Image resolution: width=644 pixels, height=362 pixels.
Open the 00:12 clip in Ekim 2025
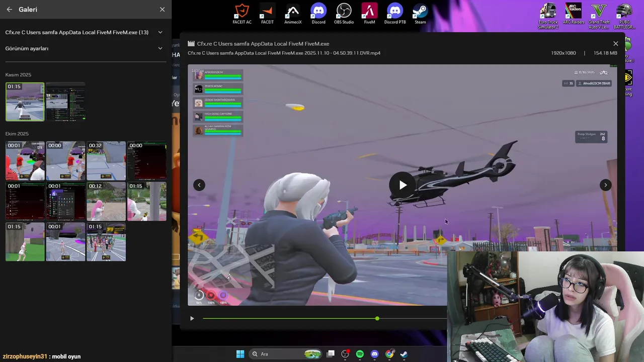[x=106, y=201]
